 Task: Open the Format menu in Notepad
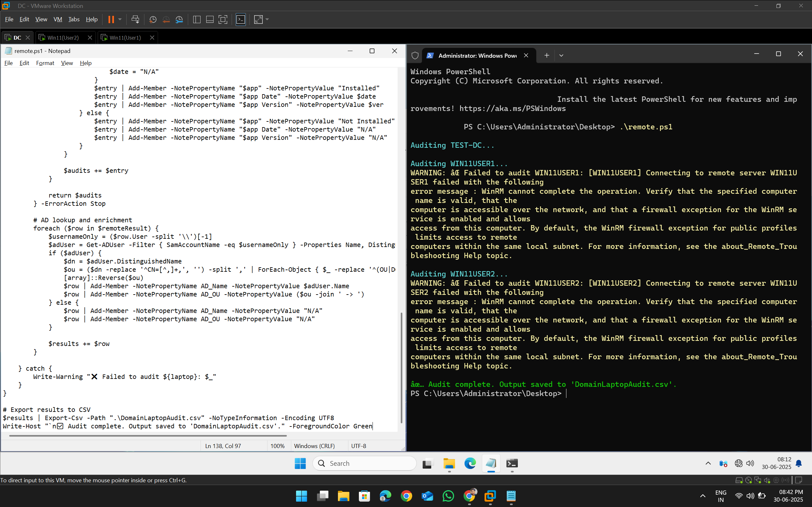coord(45,63)
